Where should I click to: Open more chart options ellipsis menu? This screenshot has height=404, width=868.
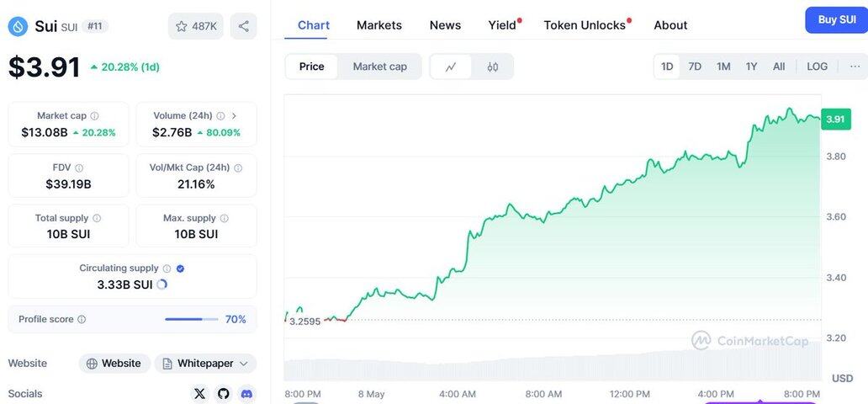point(855,66)
